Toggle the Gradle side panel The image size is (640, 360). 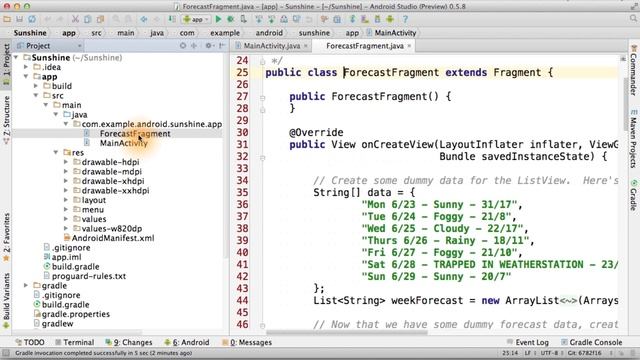point(633,195)
